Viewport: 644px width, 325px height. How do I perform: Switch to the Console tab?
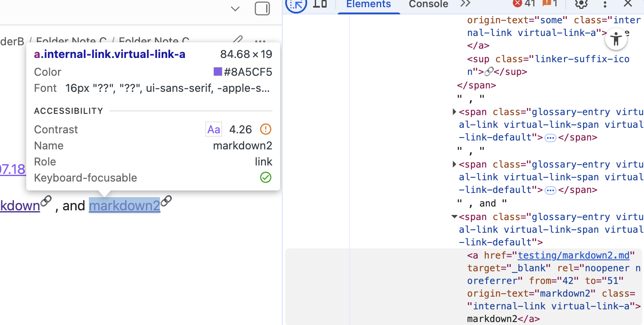pyautogui.click(x=428, y=4)
